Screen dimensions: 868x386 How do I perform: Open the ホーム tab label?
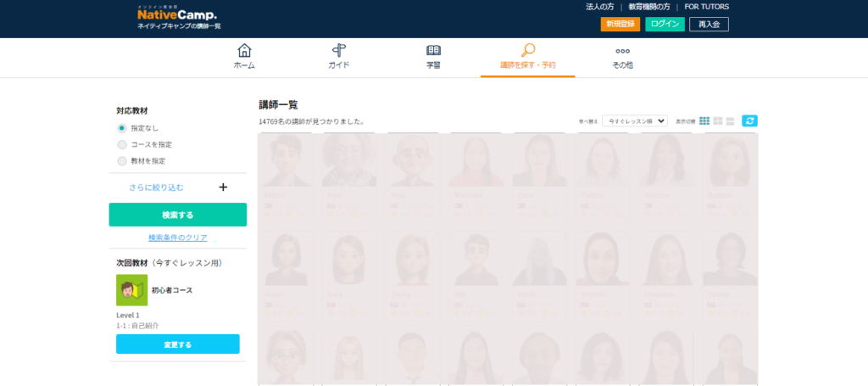click(x=244, y=65)
